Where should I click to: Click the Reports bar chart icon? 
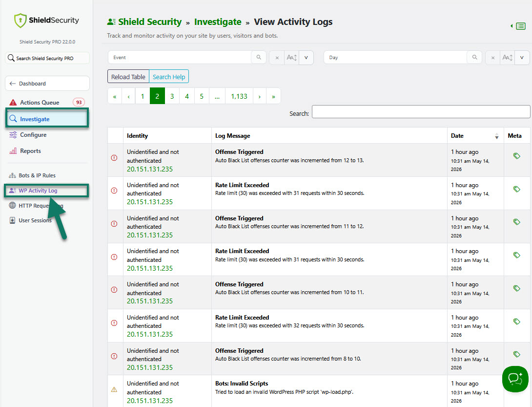[x=13, y=151]
